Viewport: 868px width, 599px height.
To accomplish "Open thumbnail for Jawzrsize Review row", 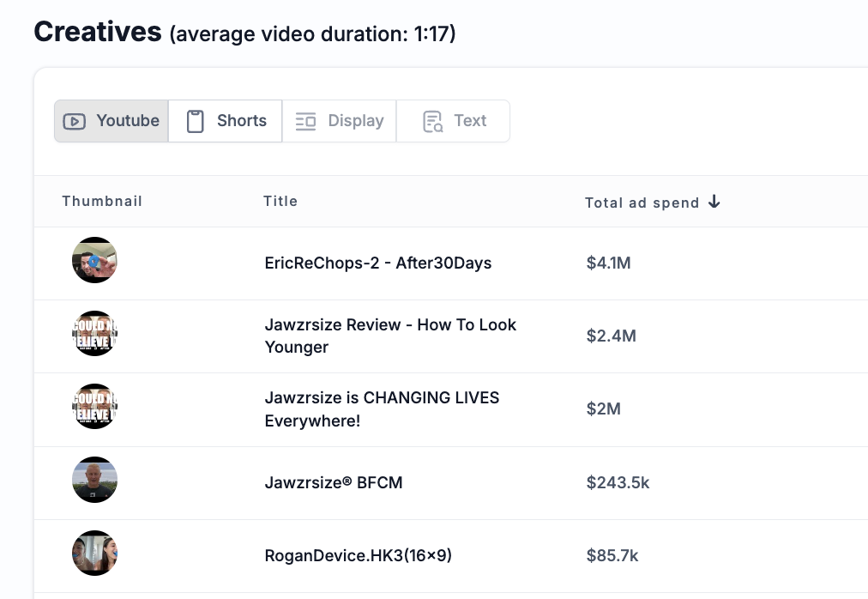I will (x=94, y=333).
